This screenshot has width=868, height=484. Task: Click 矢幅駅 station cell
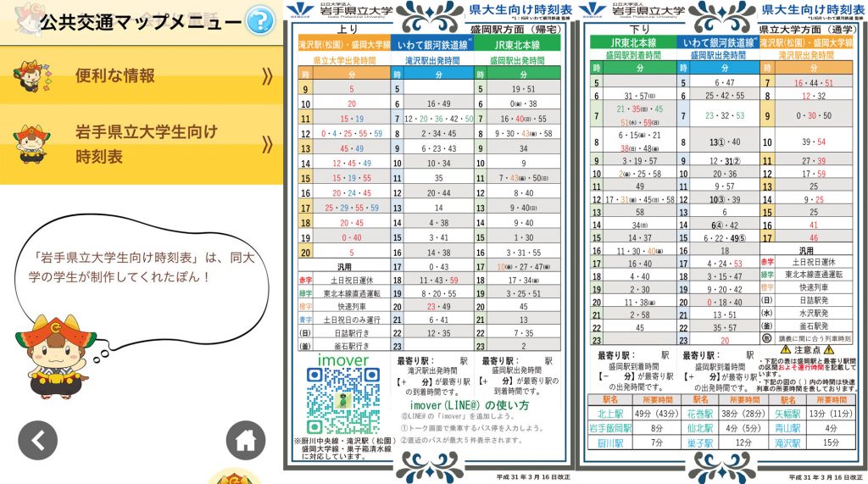click(787, 414)
